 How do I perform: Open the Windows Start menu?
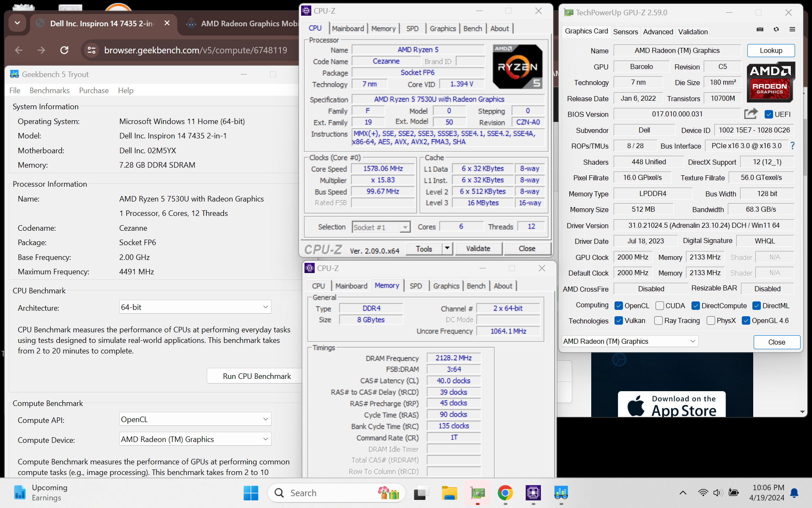(251, 493)
